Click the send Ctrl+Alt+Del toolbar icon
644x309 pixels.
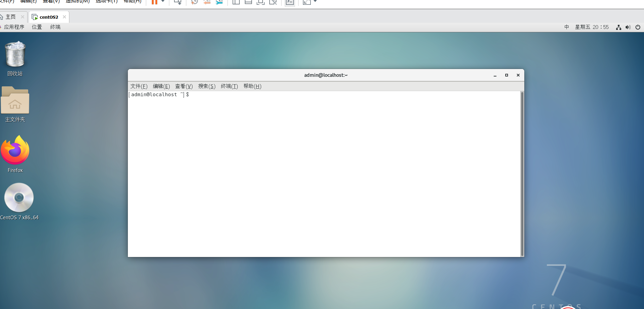point(178,2)
